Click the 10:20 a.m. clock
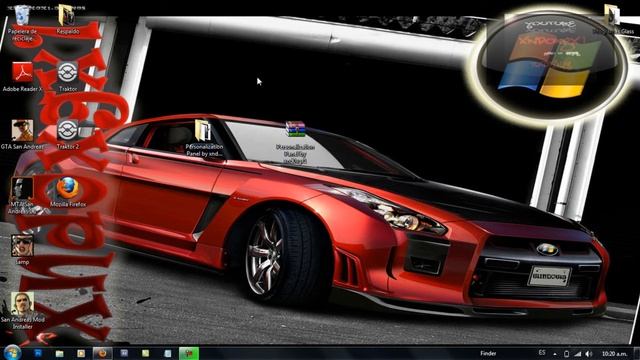 click(x=614, y=353)
